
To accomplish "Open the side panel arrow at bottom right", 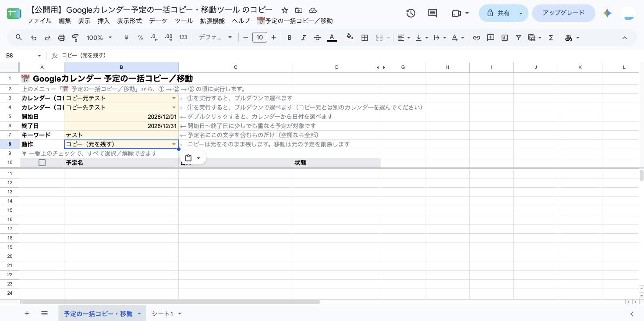I will coord(631,314).
